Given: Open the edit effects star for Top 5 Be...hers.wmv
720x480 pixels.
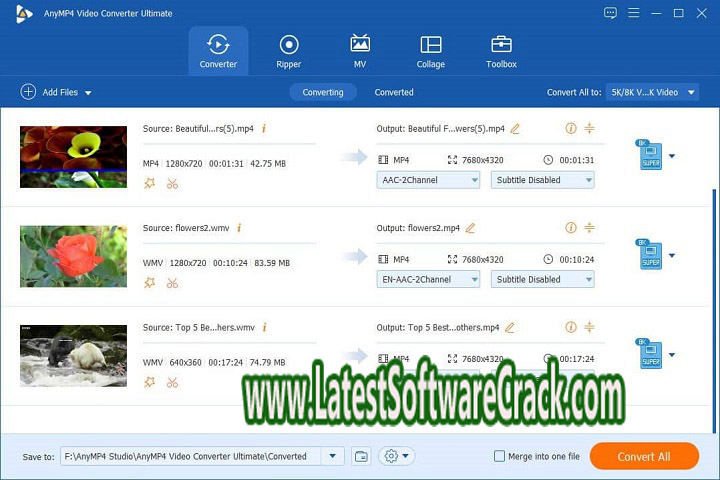Looking at the screenshot, I should 150,382.
